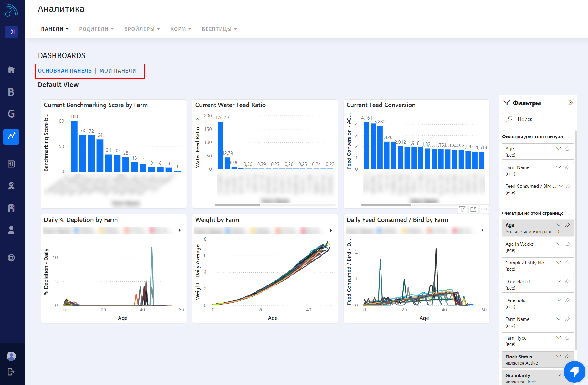Open the БРОЙЛЕРЫ menu
This screenshot has width=588, height=385.
tap(142, 29)
